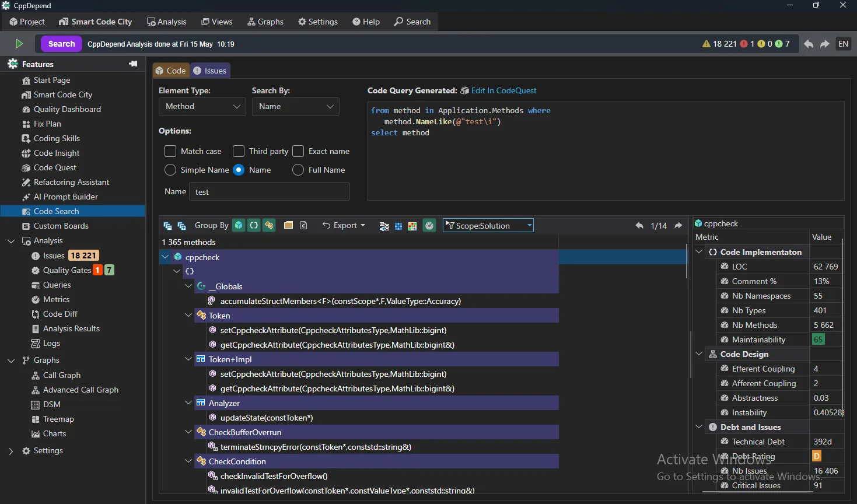Click Edit In CodeQuest link
The width and height of the screenshot is (857, 504).
pyautogui.click(x=503, y=90)
